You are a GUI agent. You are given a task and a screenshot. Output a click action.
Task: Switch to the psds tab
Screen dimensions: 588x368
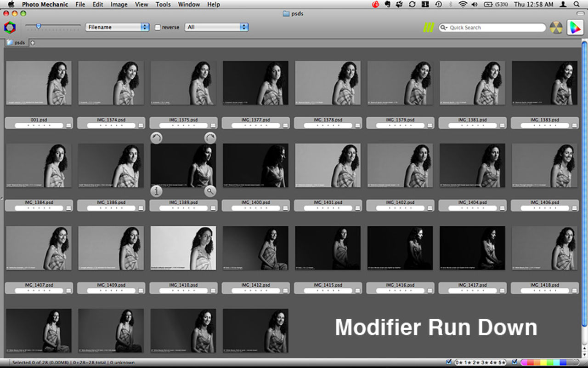point(17,43)
